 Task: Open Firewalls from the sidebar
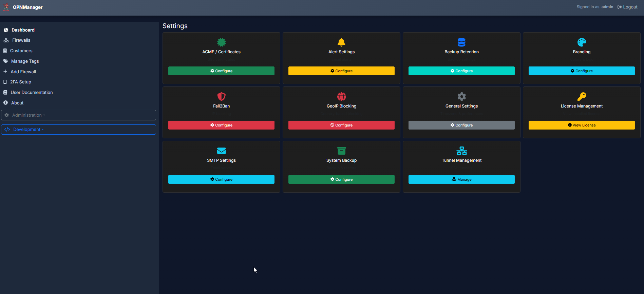21,40
